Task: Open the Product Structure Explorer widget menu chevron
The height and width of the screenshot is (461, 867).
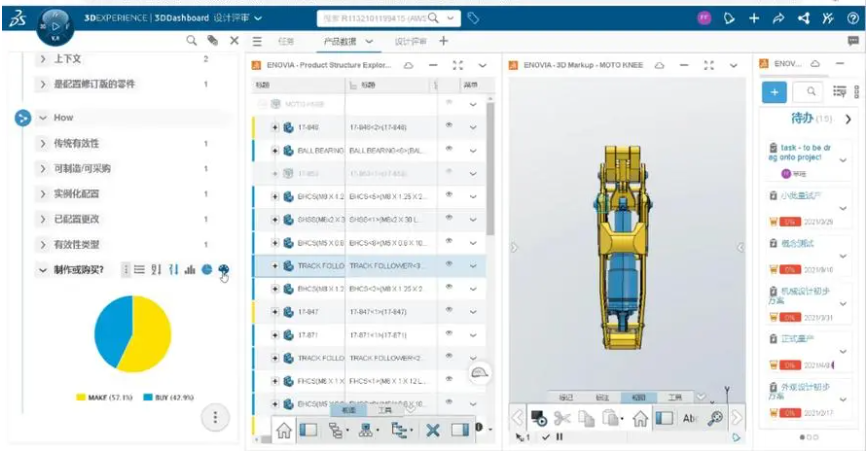Action: [x=482, y=65]
